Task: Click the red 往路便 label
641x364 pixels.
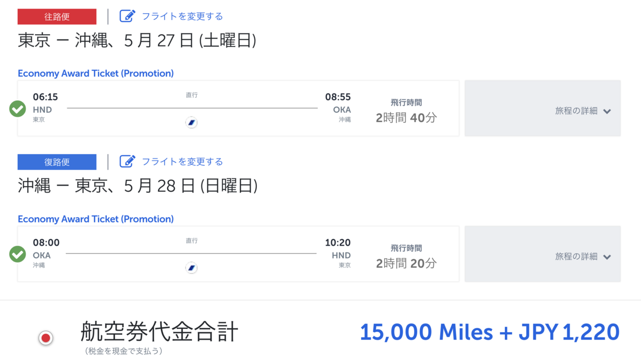Action: (x=57, y=17)
